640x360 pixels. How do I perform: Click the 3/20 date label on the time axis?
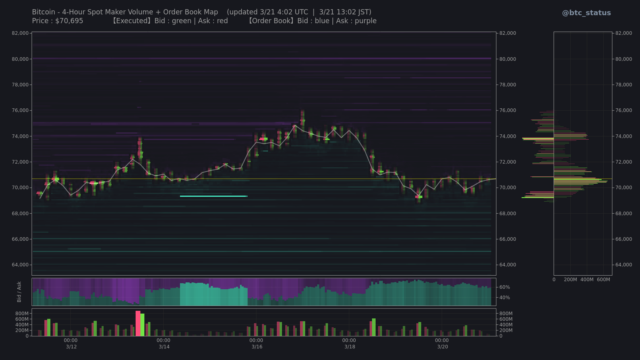pyautogui.click(x=442, y=347)
